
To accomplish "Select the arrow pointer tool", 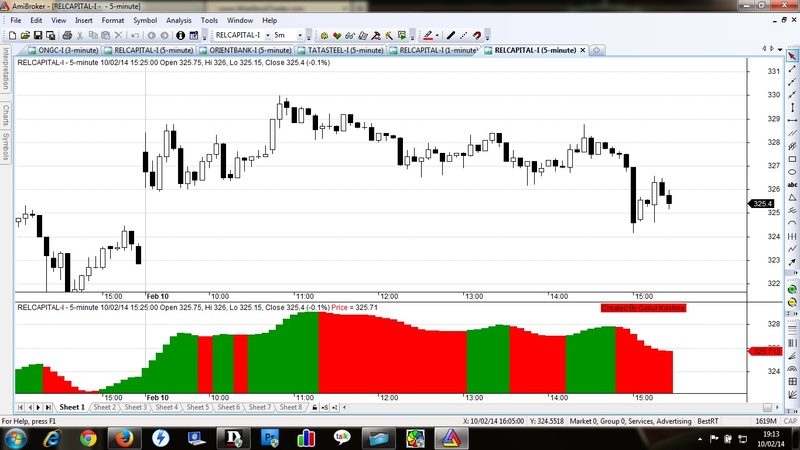I will pos(792,56).
